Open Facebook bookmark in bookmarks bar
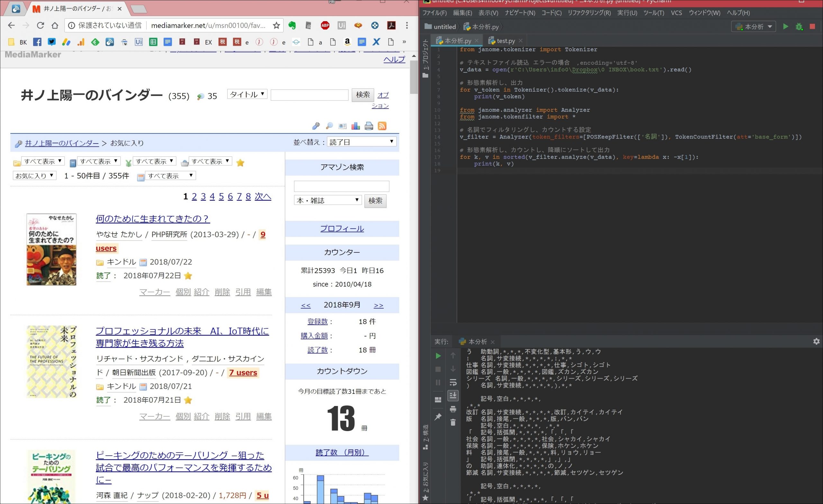This screenshot has width=823, height=504. (x=37, y=42)
